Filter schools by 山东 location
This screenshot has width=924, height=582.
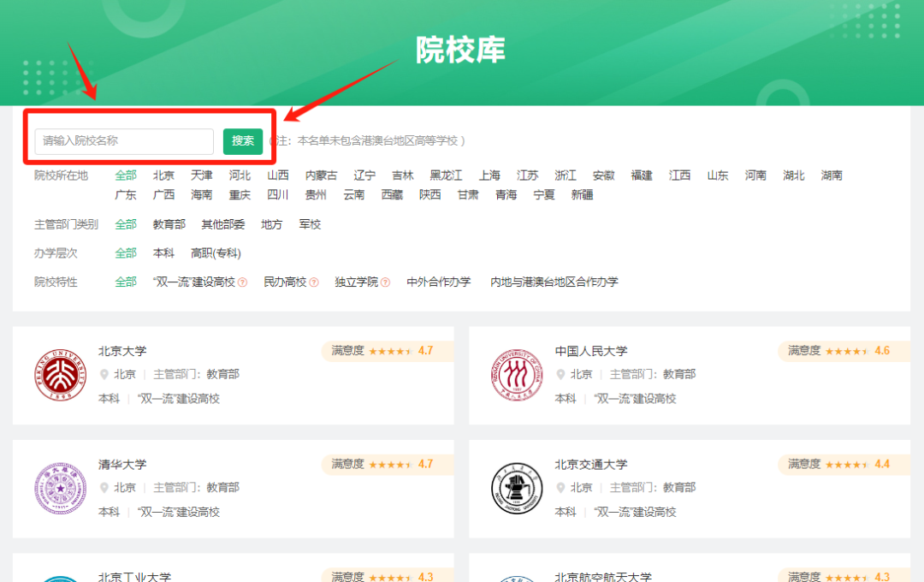[x=717, y=175]
